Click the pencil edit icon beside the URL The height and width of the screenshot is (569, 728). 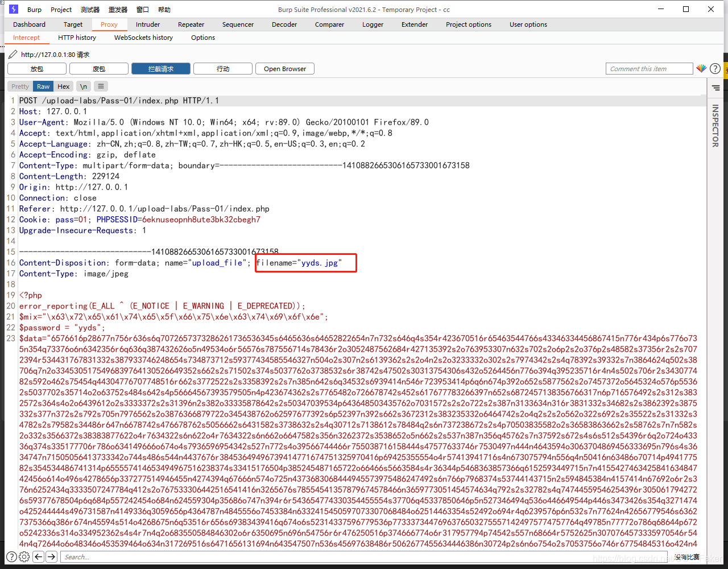(x=13, y=55)
